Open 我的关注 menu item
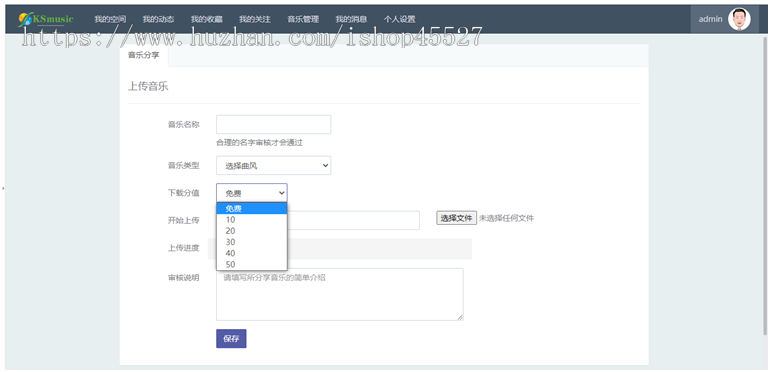 [254, 19]
